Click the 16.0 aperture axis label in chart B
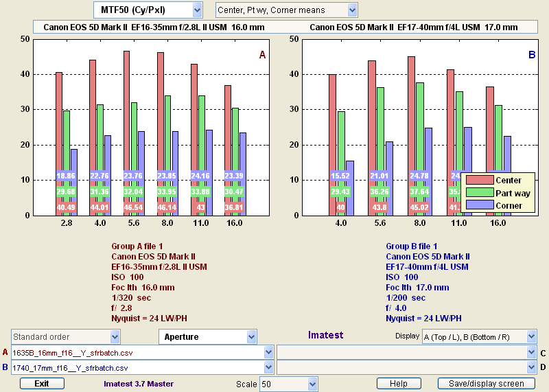 pyautogui.click(x=498, y=223)
